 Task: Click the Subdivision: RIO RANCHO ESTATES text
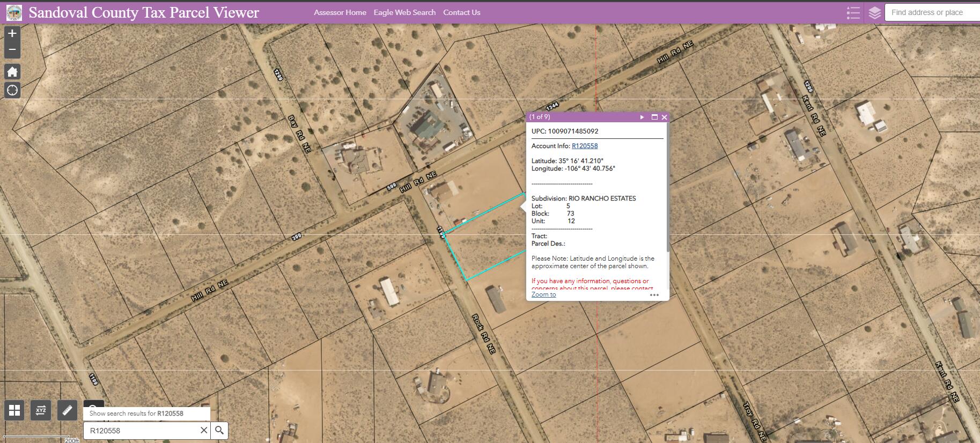tap(584, 198)
